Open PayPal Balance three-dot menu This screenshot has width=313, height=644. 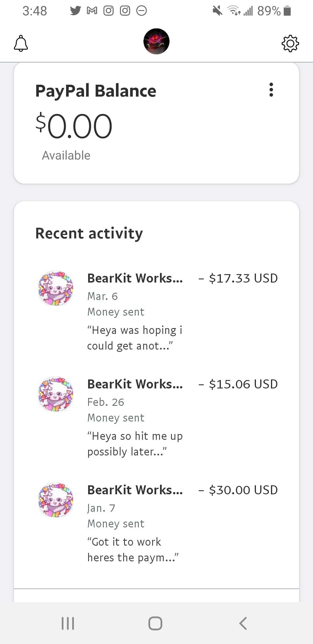pyautogui.click(x=271, y=90)
